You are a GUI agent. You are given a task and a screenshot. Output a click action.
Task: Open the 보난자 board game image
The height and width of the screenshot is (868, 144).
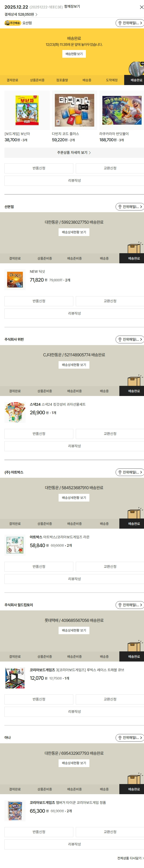click(x=27, y=110)
